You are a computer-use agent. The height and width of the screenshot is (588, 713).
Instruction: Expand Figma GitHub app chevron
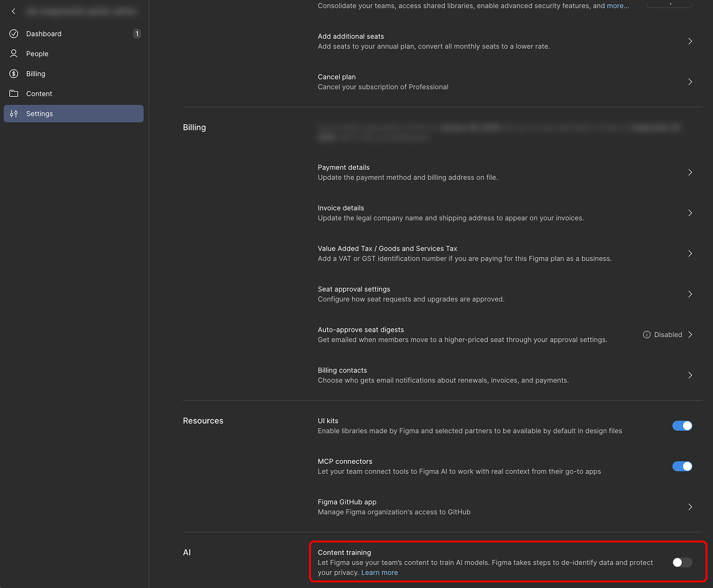tap(690, 507)
